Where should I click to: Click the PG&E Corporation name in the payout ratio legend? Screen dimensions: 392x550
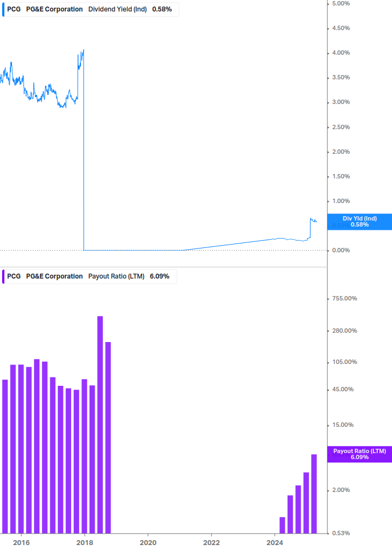pyautogui.click(x=54, y=276)
